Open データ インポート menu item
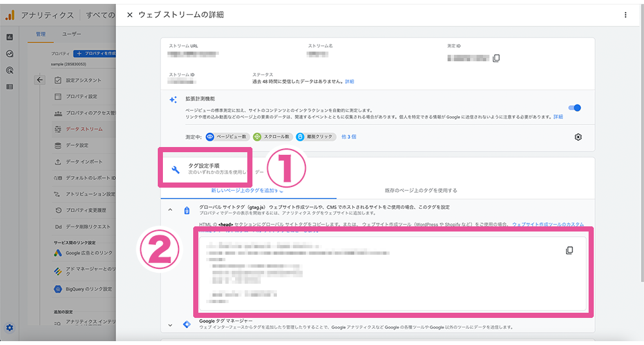644x345 pixels. 84,162
